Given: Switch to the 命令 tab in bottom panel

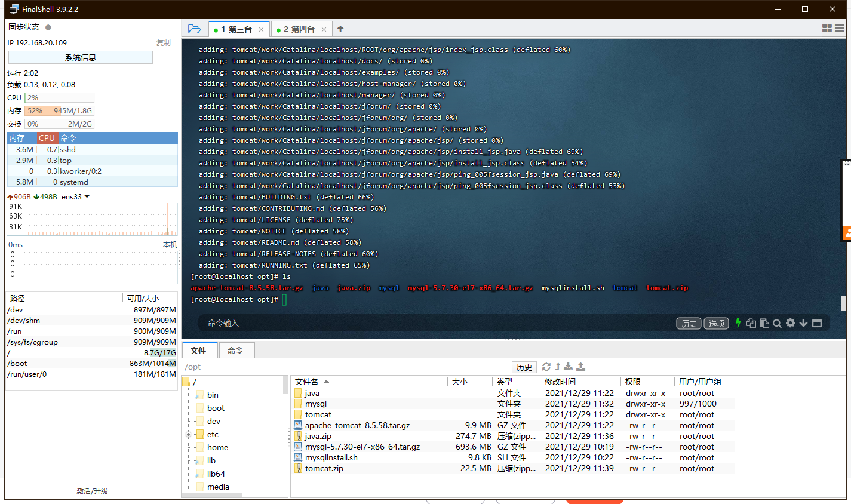Looking at the screenshot, I should 236,351.
